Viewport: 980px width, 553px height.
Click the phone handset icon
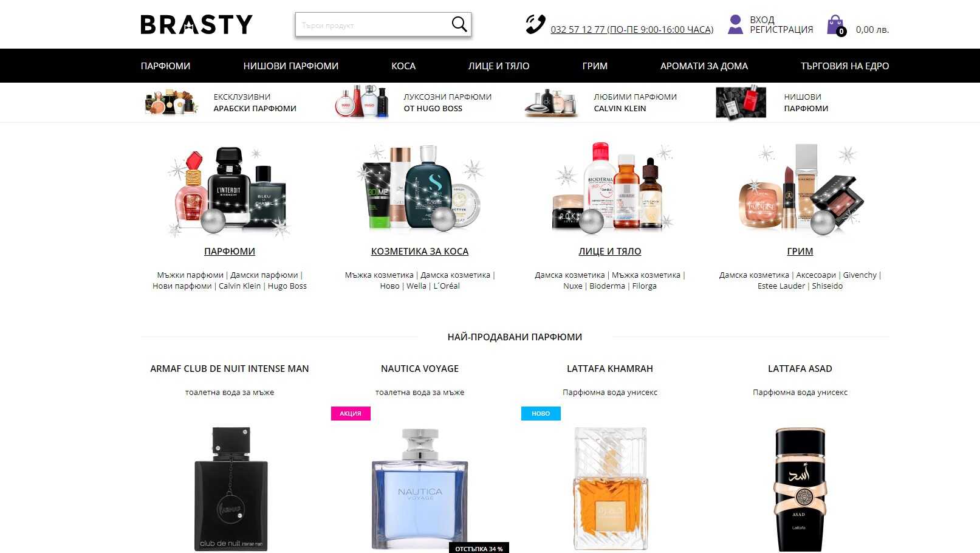pyautogui.click(x=535, y=24)
